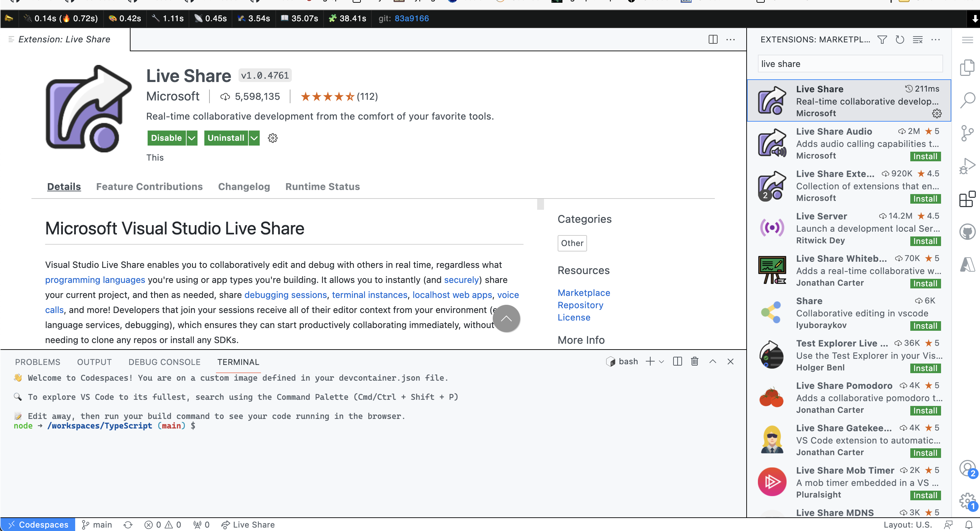Click scroll-to-top round arrow button
980x531 pixels.
[x=506, y=318]
